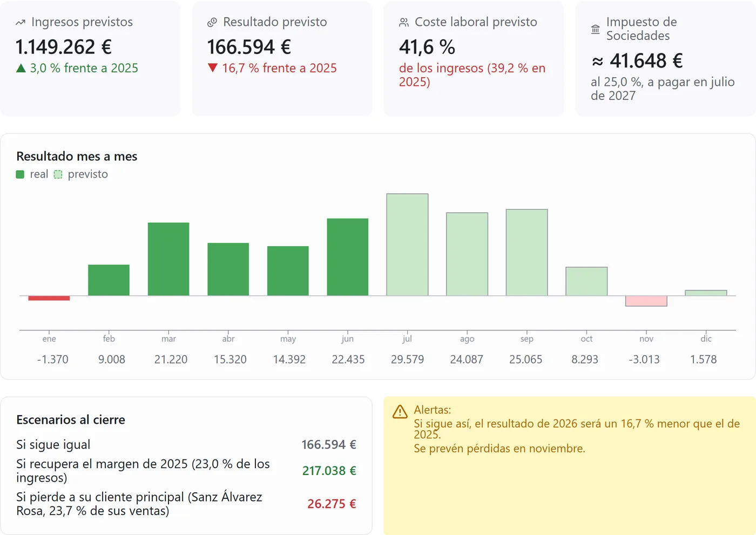Click the 'Escenarios al cierre' heading

(x=71, y=420)
